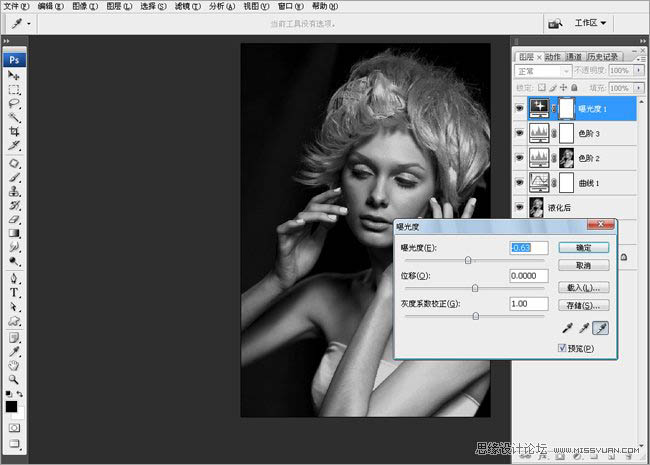Select the Lasso tool
Viewport: 650px width, 465px height.
click(x=14, y=103)
